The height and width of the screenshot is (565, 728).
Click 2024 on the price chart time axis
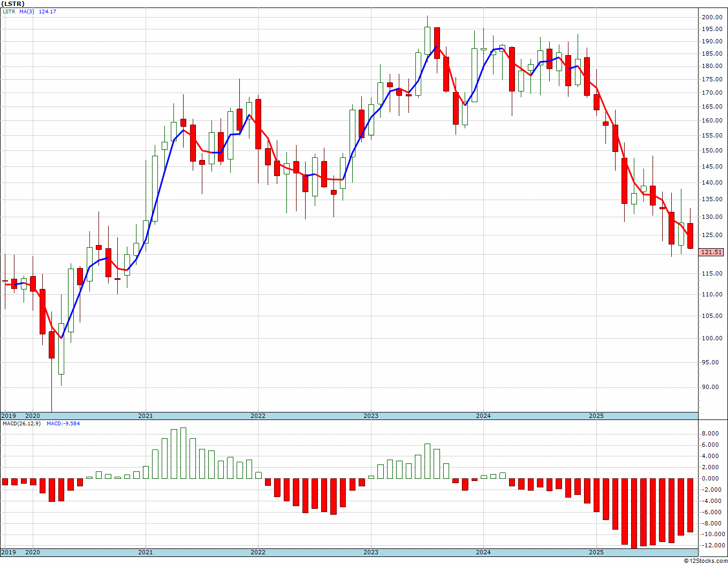(x=483, y=416)
